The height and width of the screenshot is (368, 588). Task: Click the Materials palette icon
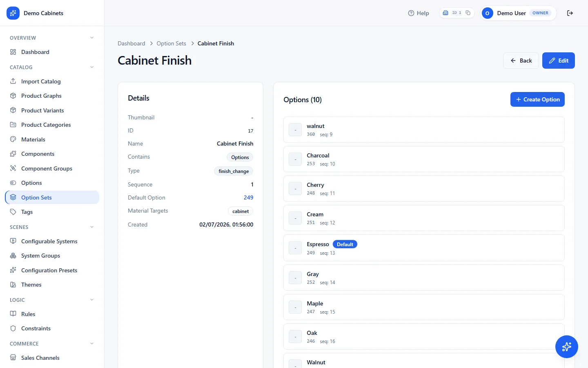tap(13, 139)
